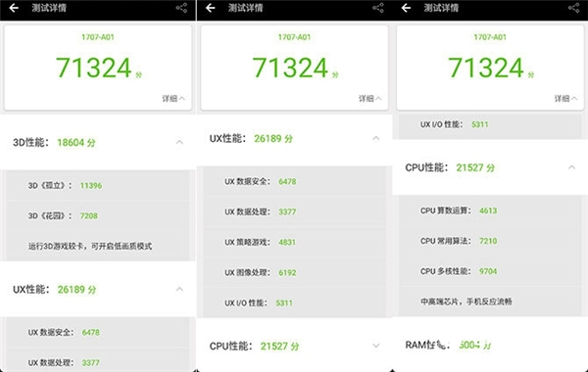Tap the back arrow in the middle screenshot
The image size is (588, 372).
[x=210, y=8]
